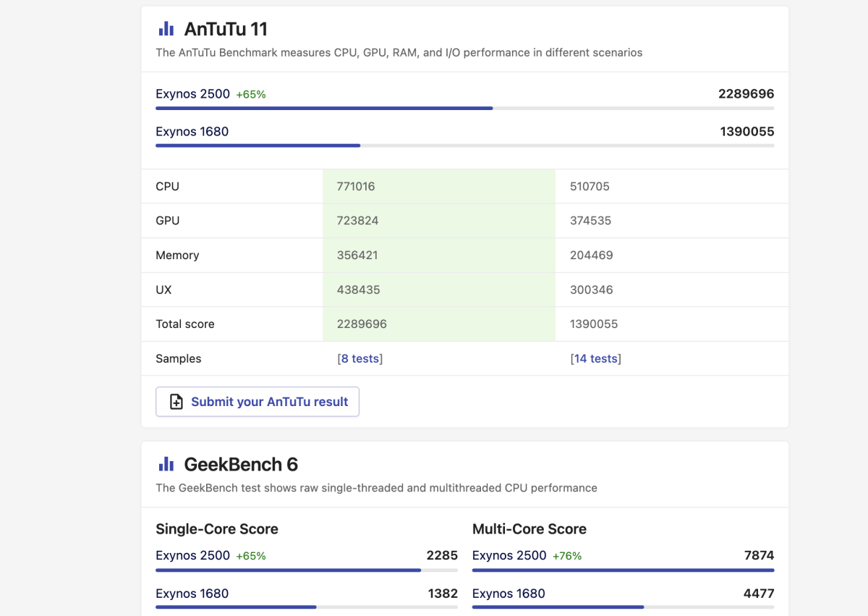The width and height of the screenshot is (868, 616).
Task: Submit your AnTuTu result
Action: (x=258, y=402)
